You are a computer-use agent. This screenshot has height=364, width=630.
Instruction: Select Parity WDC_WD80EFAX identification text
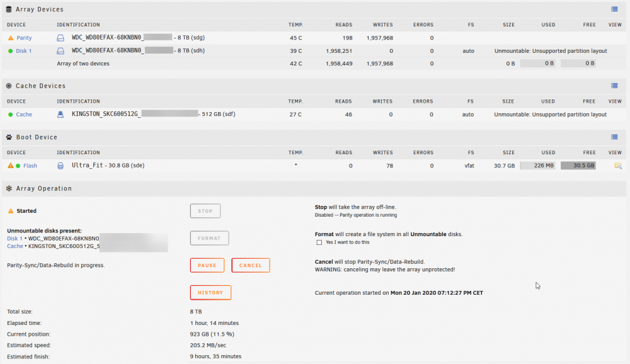[x=138, y=37]
